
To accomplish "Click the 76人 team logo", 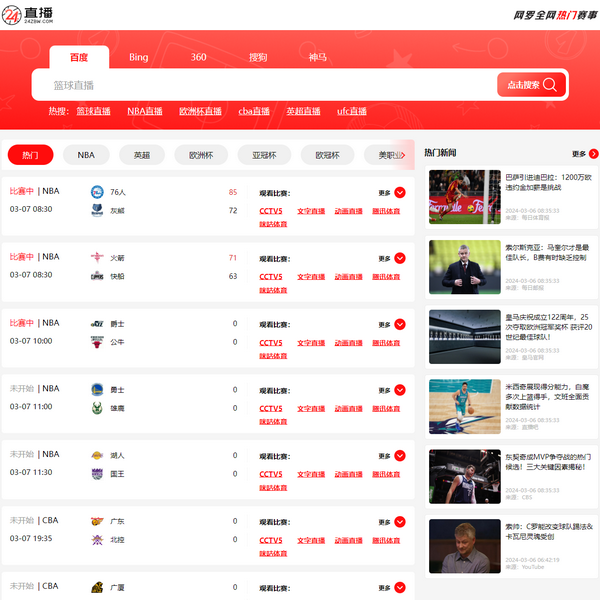I will point(97,191).
